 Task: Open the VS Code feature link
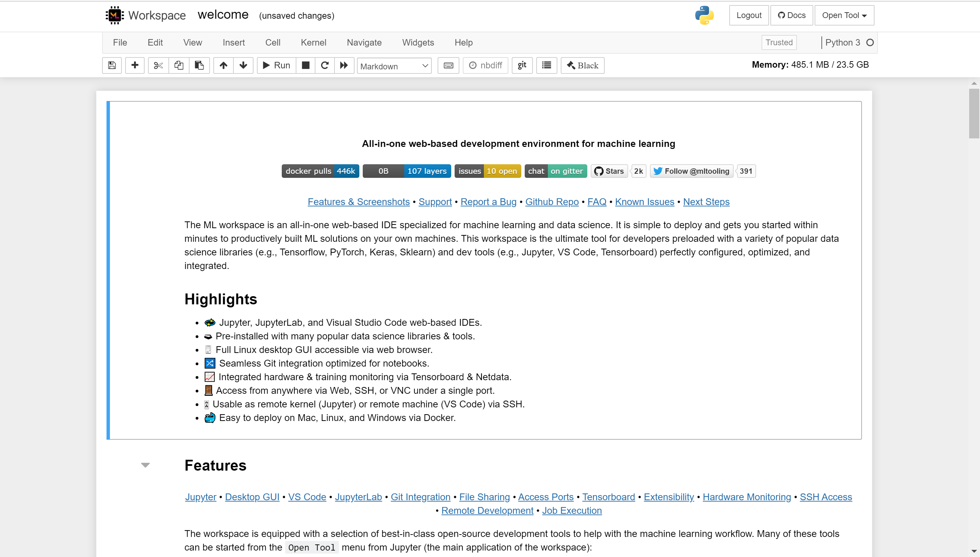(x=307, y=497)
